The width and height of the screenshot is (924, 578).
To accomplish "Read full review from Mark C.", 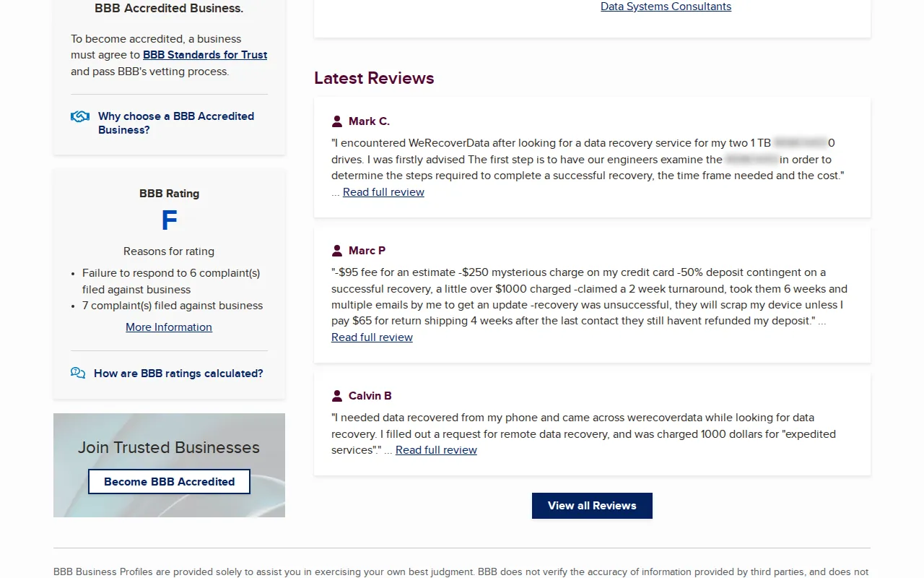I will click(x=383, y=192).
